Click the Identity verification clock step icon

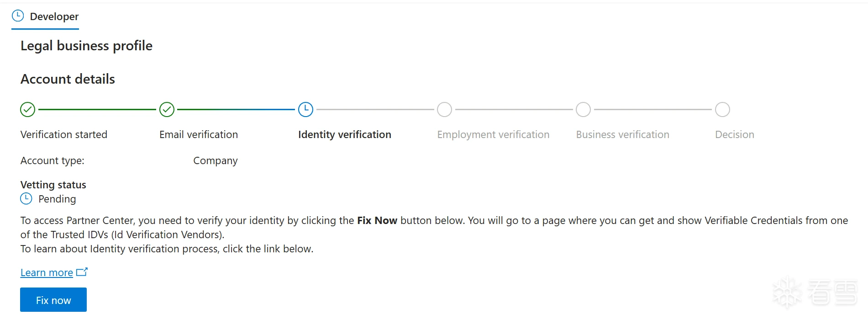[x=305, y=110]
